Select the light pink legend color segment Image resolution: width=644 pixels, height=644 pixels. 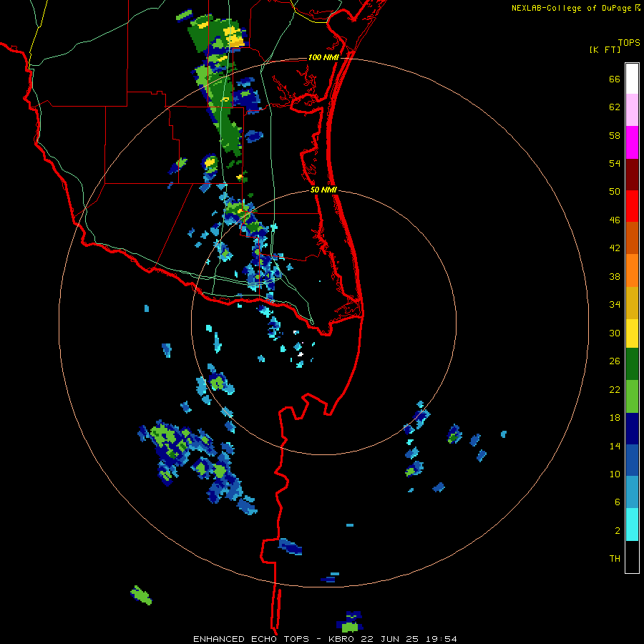[632, 110]
